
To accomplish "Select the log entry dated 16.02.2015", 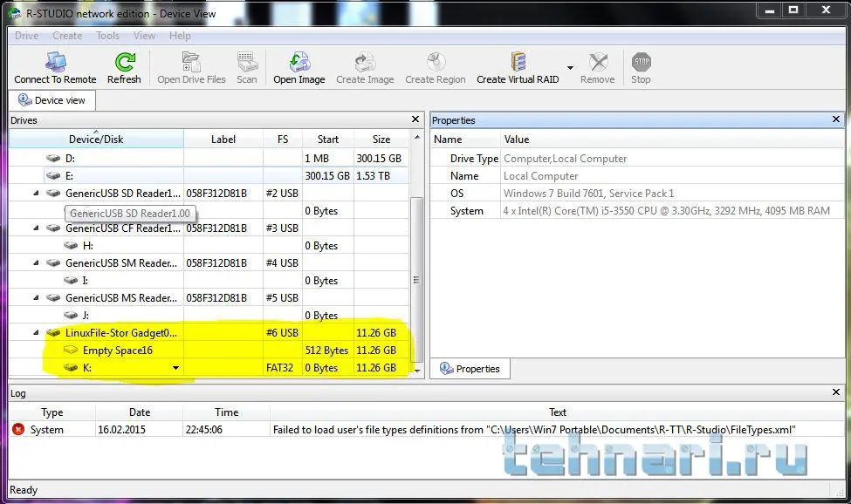I will pos(427,430).
